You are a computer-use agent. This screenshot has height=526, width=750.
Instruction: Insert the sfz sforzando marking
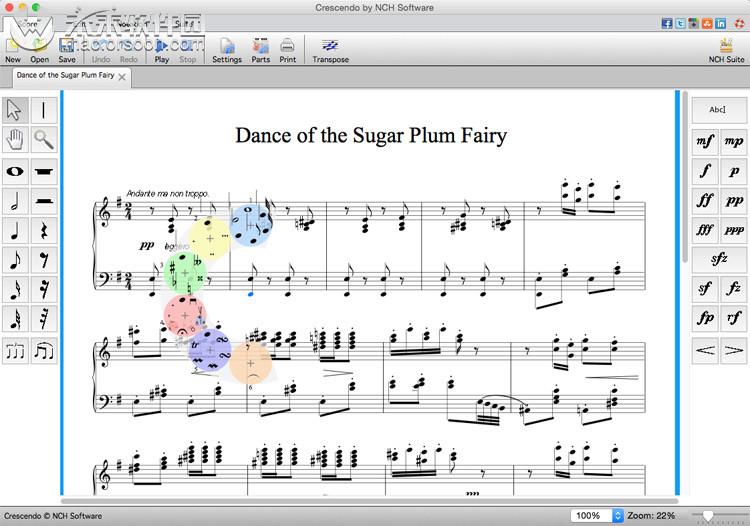point(719,259)
